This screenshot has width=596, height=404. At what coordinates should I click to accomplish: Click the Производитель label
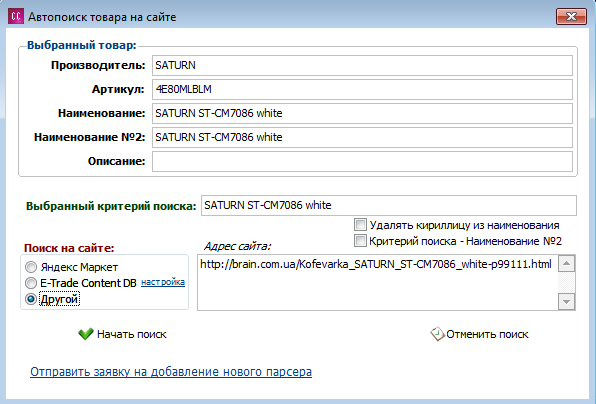click(98, 65)
